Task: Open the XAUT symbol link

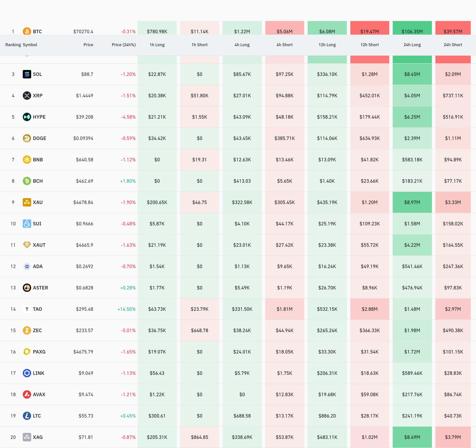Action: 39,245
